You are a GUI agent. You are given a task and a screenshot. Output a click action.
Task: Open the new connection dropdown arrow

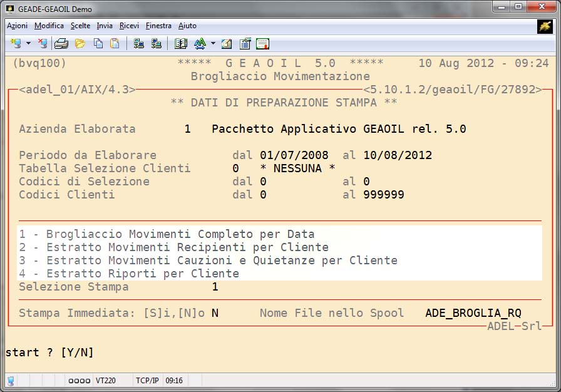click(x=28, y=44)
